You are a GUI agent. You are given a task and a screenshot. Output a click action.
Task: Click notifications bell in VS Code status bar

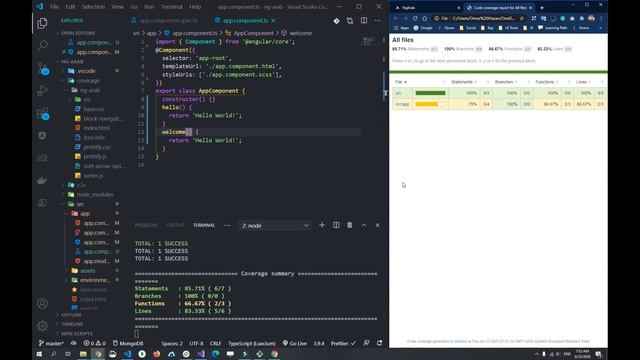[x=380, y=343]
